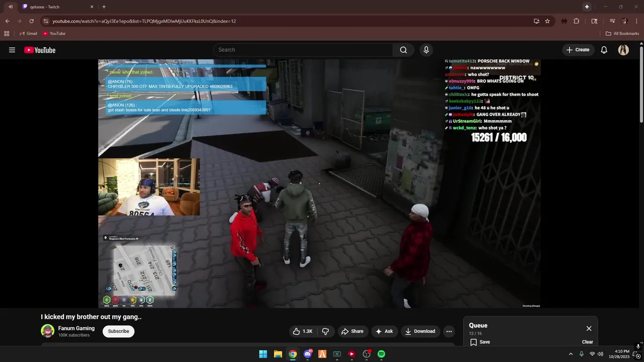Download the video
This screenshot has width=644, height=362.
point(421,331)
